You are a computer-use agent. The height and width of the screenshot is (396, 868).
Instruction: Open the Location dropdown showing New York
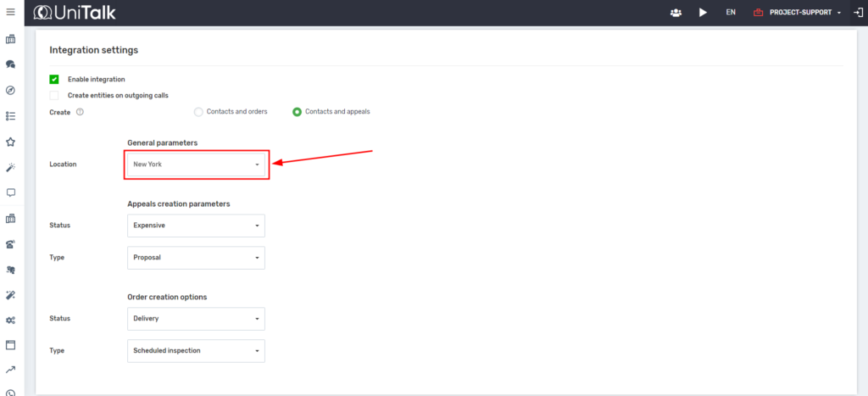coord(196,165)
